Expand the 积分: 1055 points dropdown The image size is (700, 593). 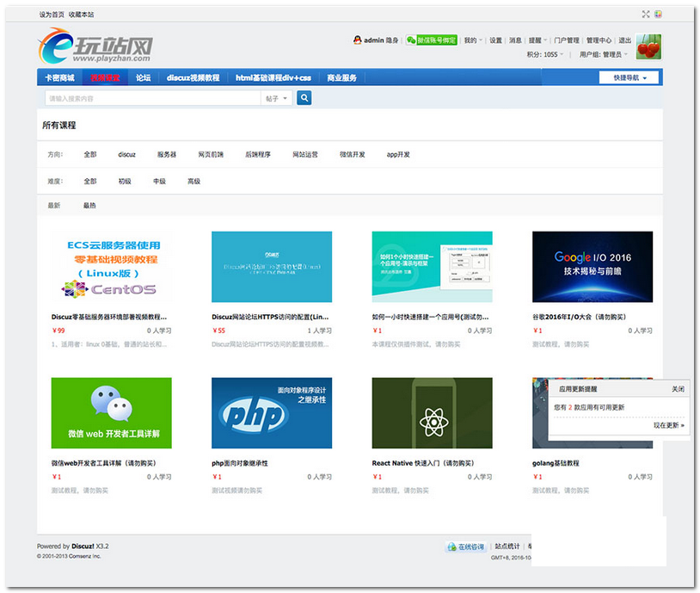(x=545, y=54)
